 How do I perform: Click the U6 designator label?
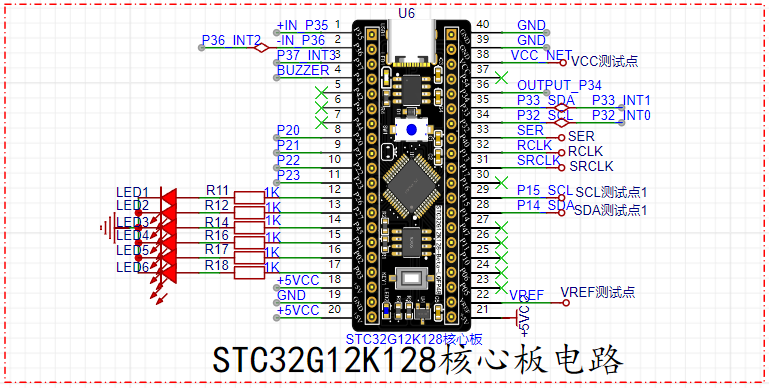coord(406,13)
